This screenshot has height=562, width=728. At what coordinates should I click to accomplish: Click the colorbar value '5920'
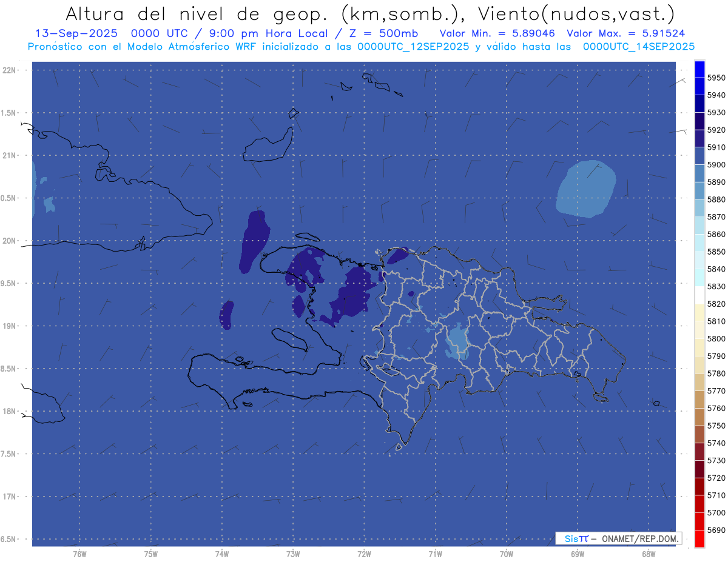tap(716, 130)
